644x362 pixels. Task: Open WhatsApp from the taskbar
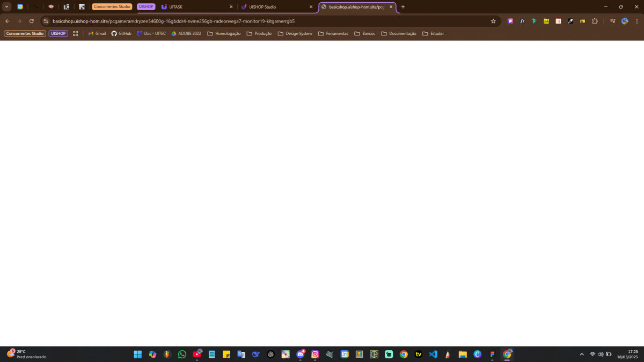[182, 354]
